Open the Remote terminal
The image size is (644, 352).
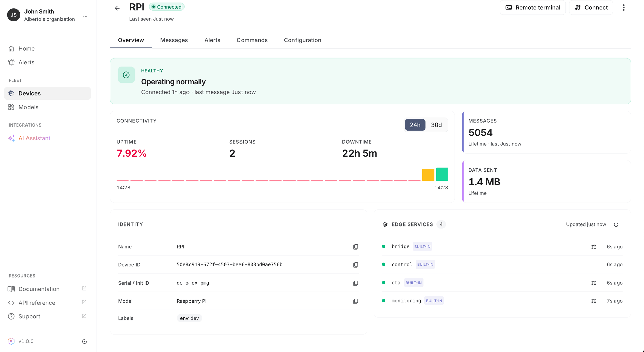coord(533,8)
